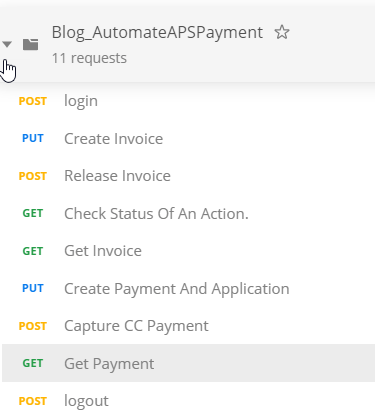This screenshot has height=420, width=375.
Task: Click the 11 requests subtitle
Action: [89, 58]
